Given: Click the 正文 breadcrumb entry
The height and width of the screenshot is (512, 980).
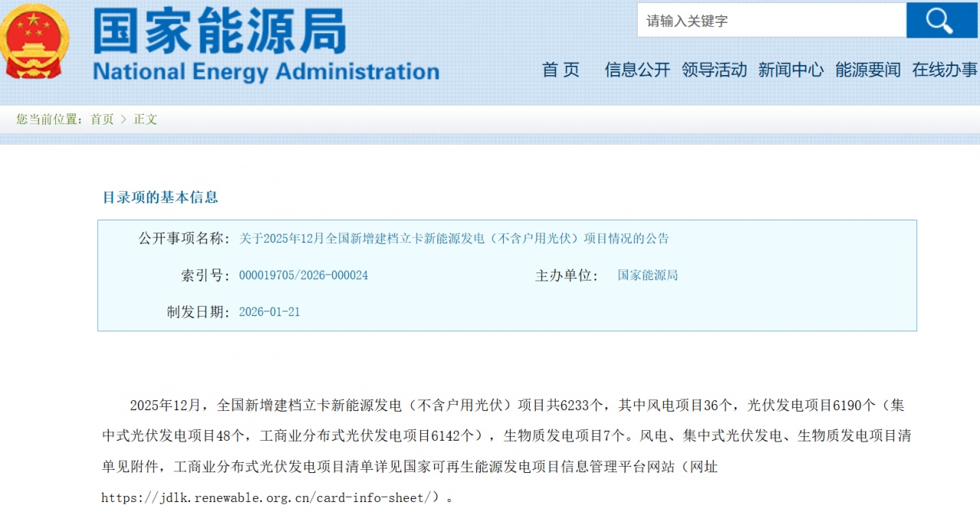Looking at the screenshot, I should pyautogui.click(x=145, y=119).
